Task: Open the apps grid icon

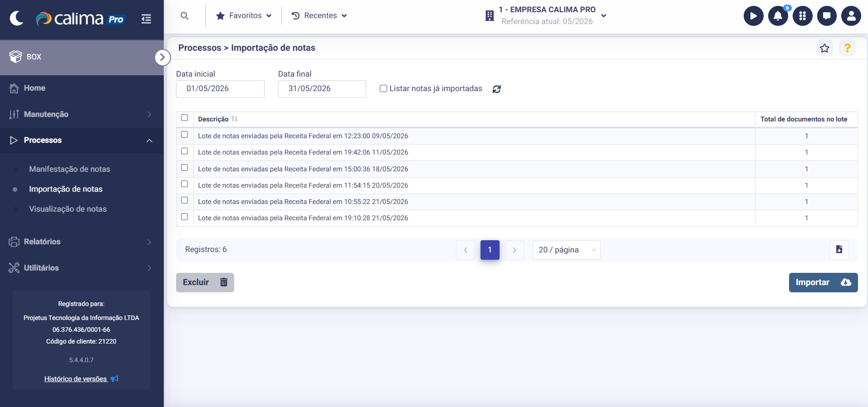Action: 802,16
